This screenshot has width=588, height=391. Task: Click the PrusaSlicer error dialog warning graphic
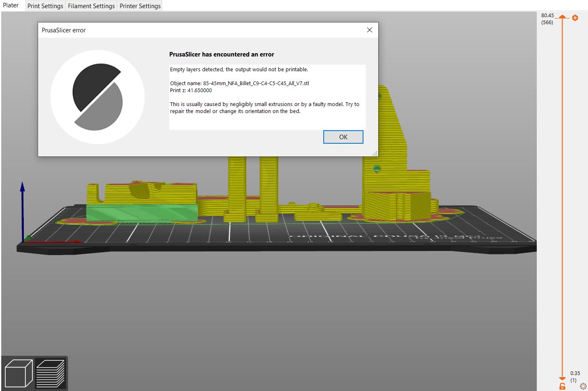[x=97, y=97]
